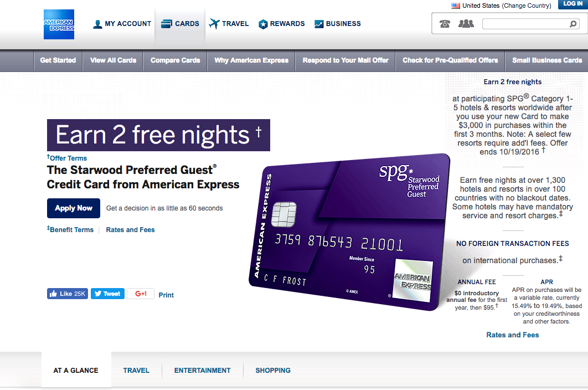Like the page on Facebook
588x390 pixels.
(68, 294)
